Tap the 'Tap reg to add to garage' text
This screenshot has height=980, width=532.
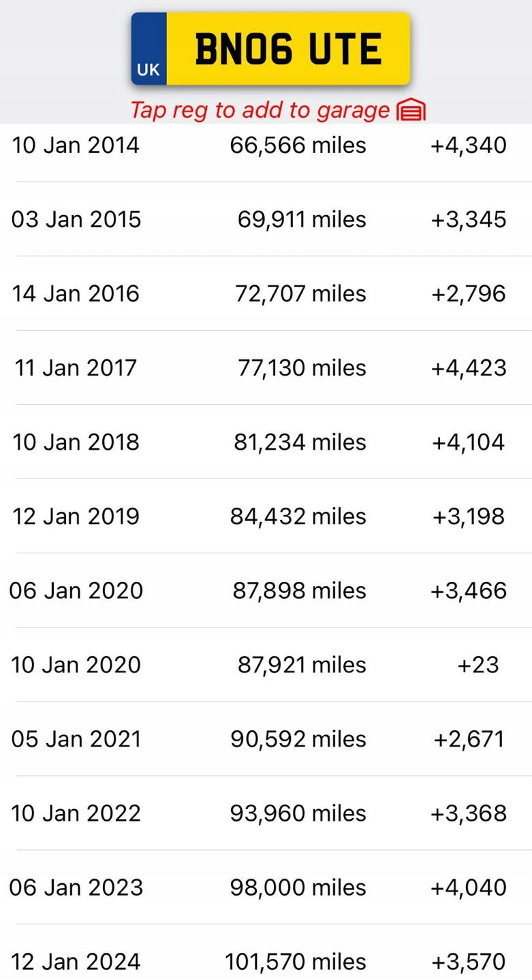point(260,110)
